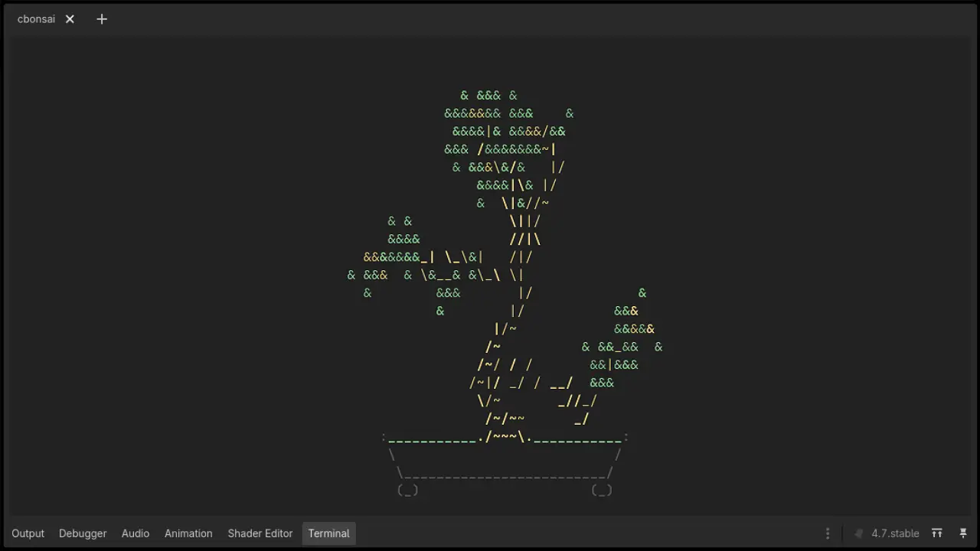Toggle the Terminal bottom panel
Image resolution: width=980 pixels, height=551 pixels.
pyautogui.click(x=328, y=533)
